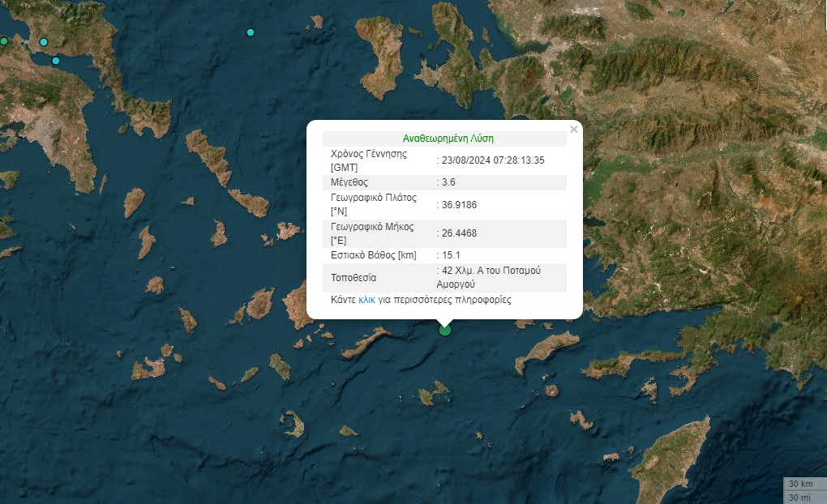The image size is (827, 504).
Task: Click the 'Αναθεωρημένη Λύση' popup title
Action: click(448, 139)
